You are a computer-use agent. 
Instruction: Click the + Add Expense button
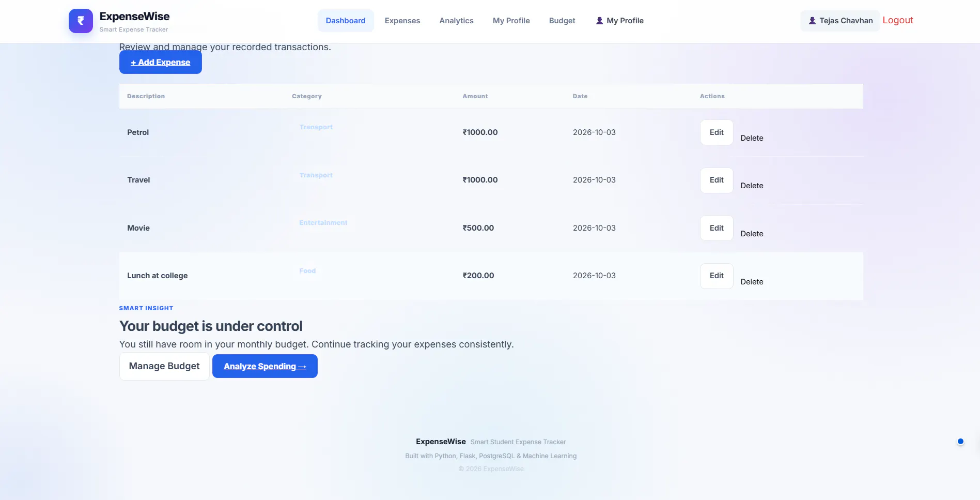pos(161,62)
